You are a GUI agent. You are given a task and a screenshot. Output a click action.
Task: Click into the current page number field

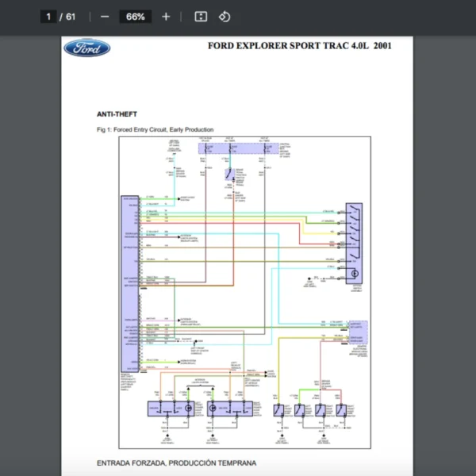pos(48,17)
